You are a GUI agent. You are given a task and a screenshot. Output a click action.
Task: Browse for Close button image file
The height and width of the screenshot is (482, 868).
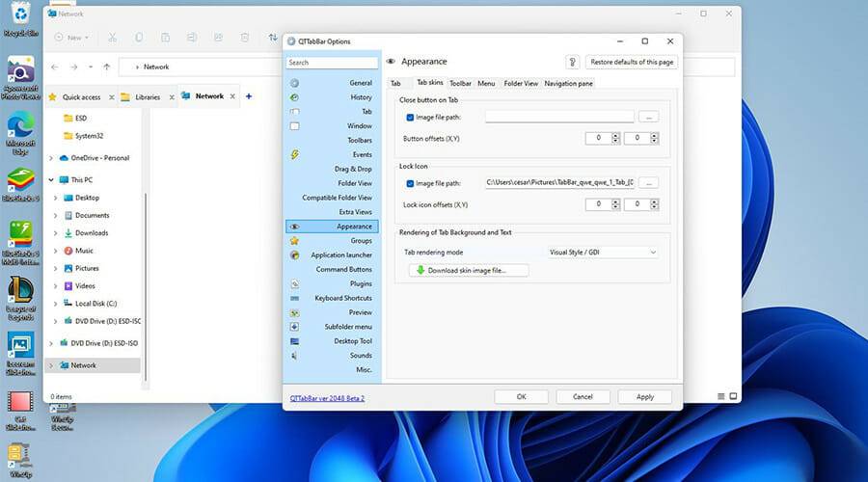648,117
